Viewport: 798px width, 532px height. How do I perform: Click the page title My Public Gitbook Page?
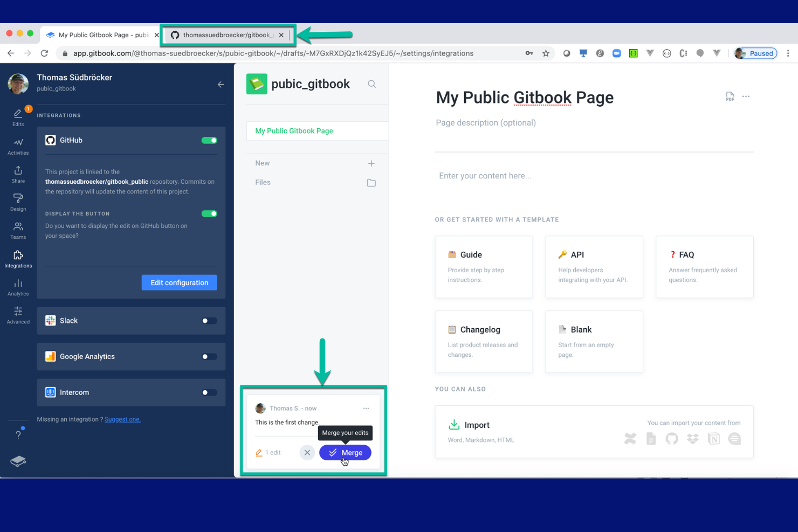[525, 98]
